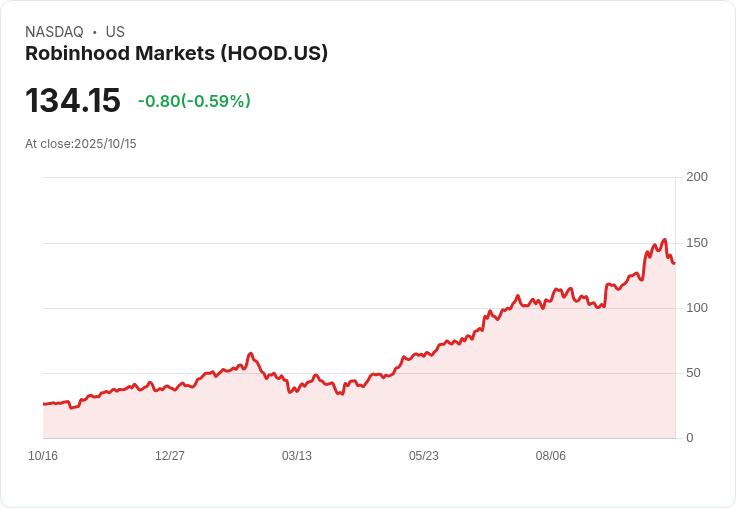Click the chart's highest peak near 150
This screenshot has height=508, width=736.
click(664, 240)
